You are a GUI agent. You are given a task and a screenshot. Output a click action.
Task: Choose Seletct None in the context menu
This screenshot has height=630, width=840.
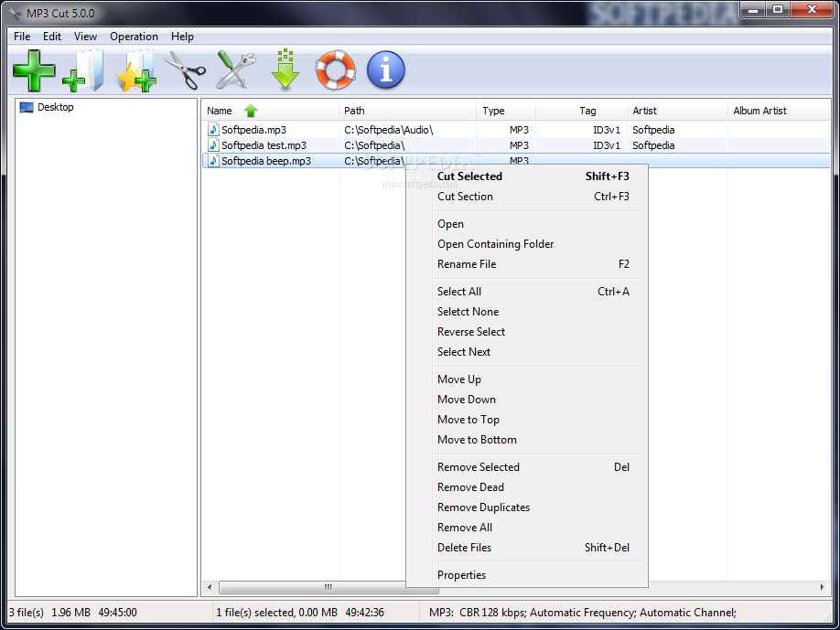(x=527, y=312)
